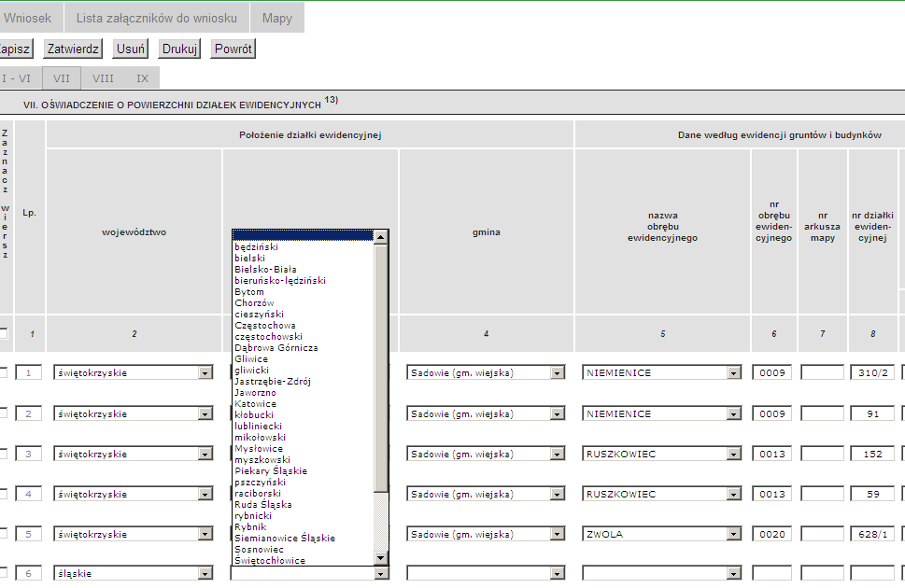The image size is (905, 588).
Task: Click empty nr arkusza mapy field in row 2
Action: point(823,413)
